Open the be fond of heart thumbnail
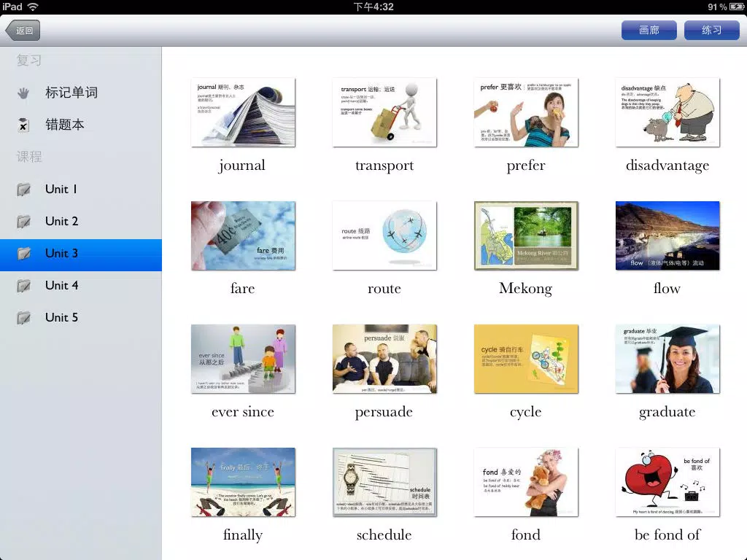 (667, 483)
